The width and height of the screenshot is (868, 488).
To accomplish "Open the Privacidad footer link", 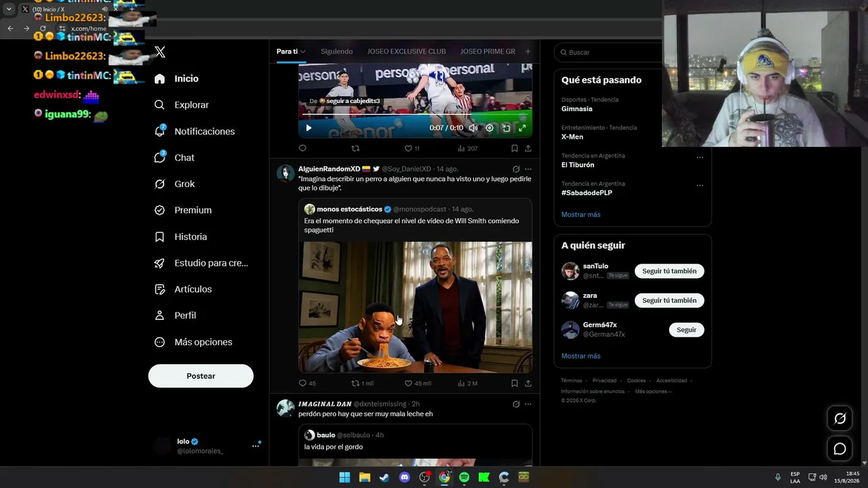I will 604,381.
